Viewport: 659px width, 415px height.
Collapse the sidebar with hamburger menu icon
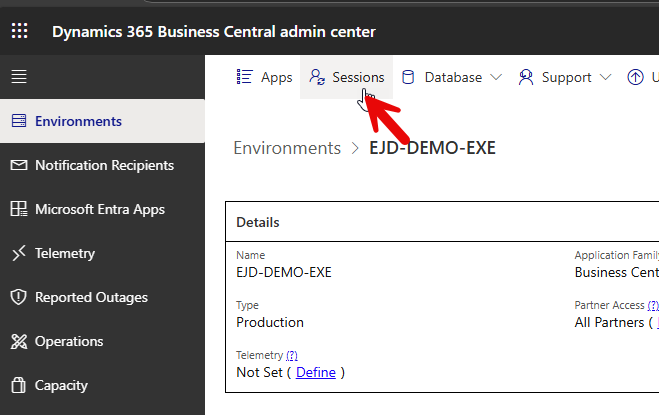coord(19,77)
